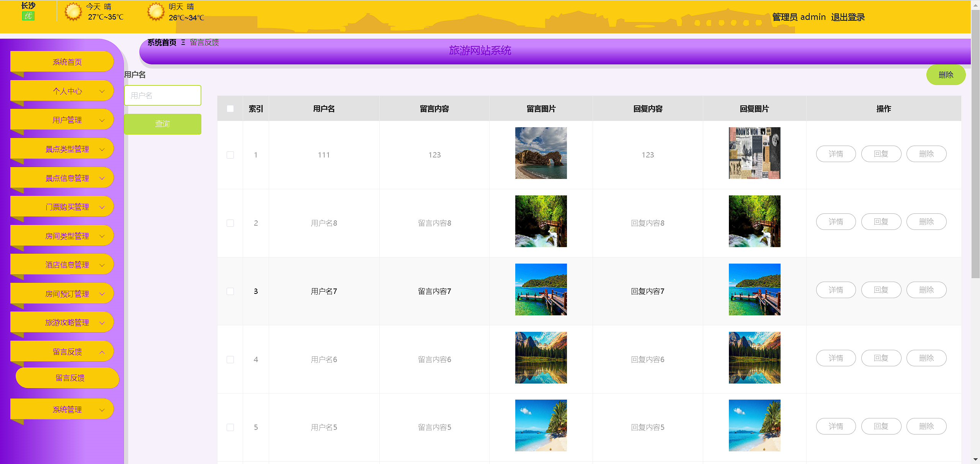
Task: Click the breadcrumb separator icon after 系统首页
Action: pyautogui.click(x=183, y=43)
